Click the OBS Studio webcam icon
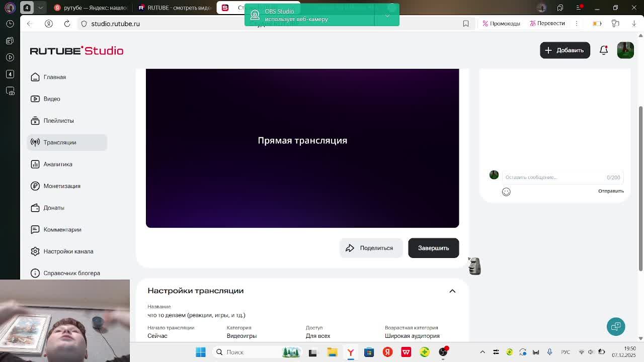The height and width of the screenshot is (362, 644). [x=255, y=15]
